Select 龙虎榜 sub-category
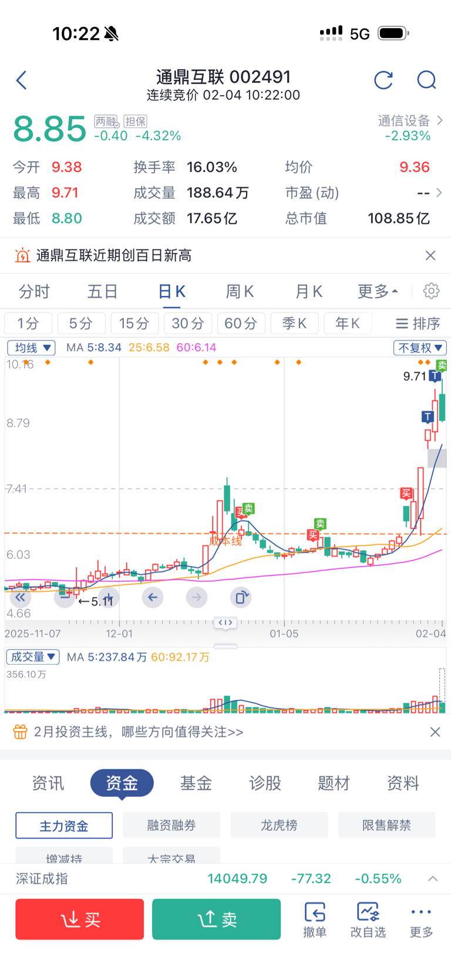 click(x=279, y=825)
